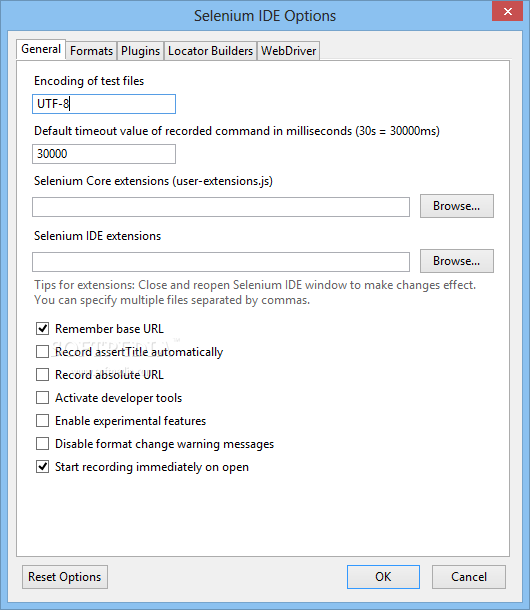Click the Selenium Core extensions path field
Screen dimensions: 530x610
pos(221,207)
